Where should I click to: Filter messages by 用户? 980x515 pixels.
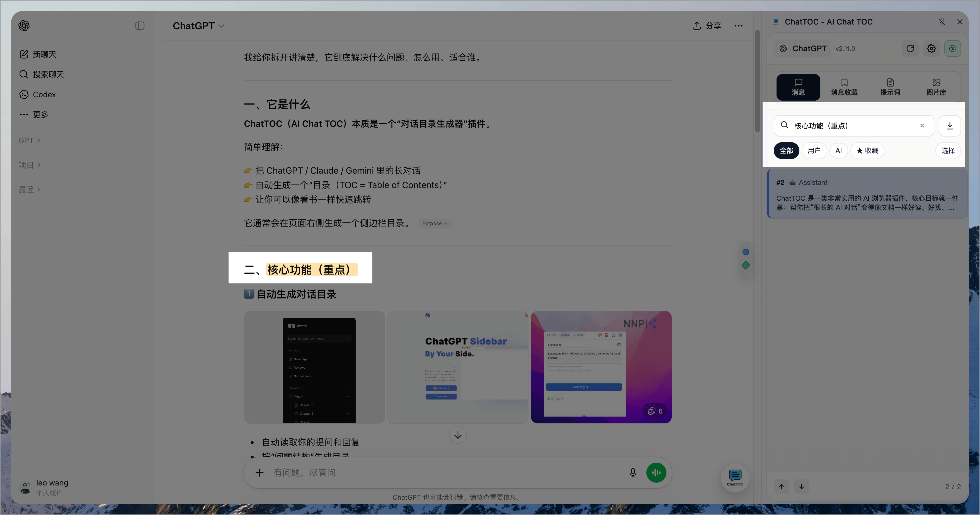814,150
